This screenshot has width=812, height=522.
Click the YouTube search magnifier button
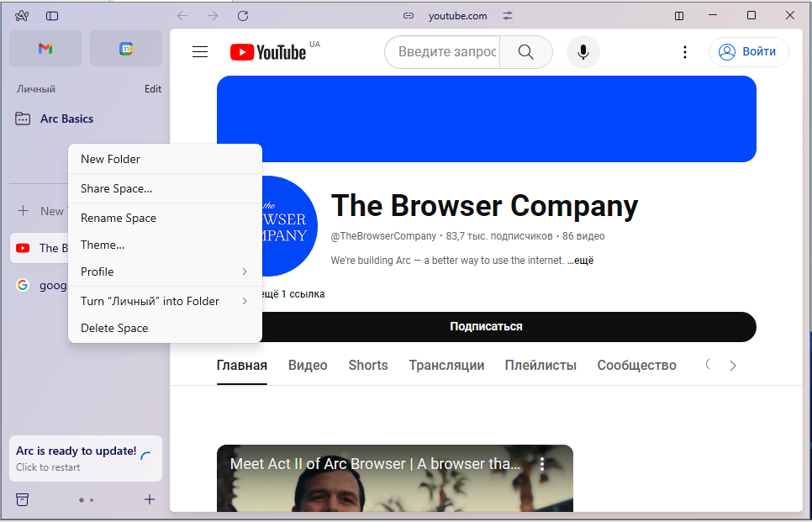click(526, 52)
